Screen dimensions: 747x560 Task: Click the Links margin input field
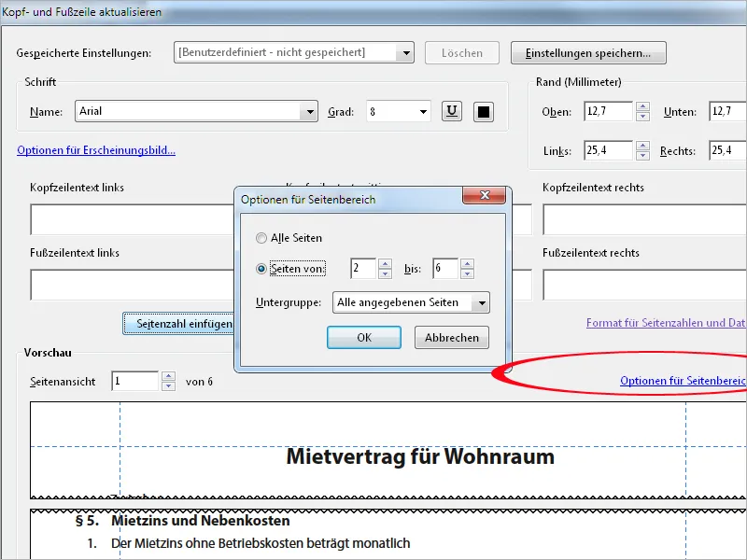[x=609, y=150]
